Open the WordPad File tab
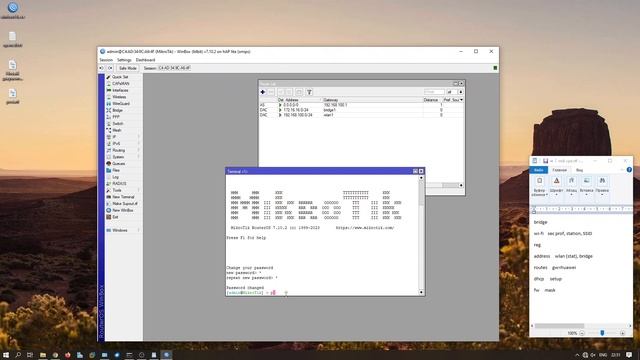 (x=539, y=170)
